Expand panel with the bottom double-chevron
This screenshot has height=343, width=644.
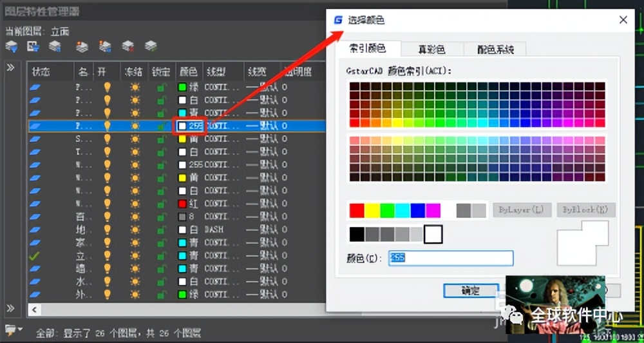pyautogui.click(x=10, y=308)
